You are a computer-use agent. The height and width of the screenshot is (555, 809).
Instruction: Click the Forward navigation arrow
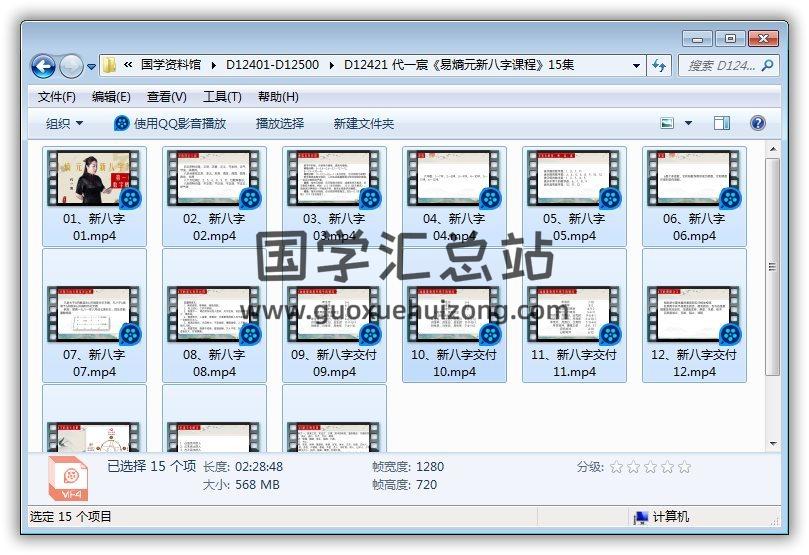(71, 66)
